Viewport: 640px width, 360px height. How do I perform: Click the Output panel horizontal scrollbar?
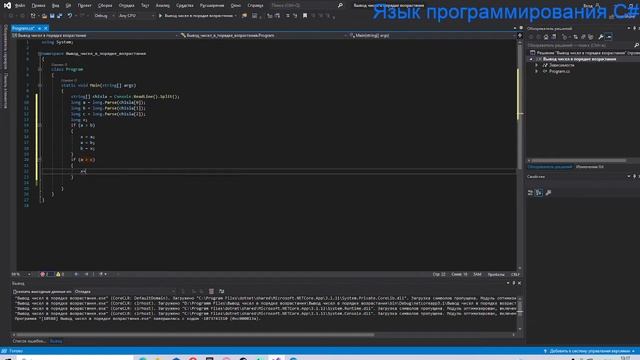point(195,335)
